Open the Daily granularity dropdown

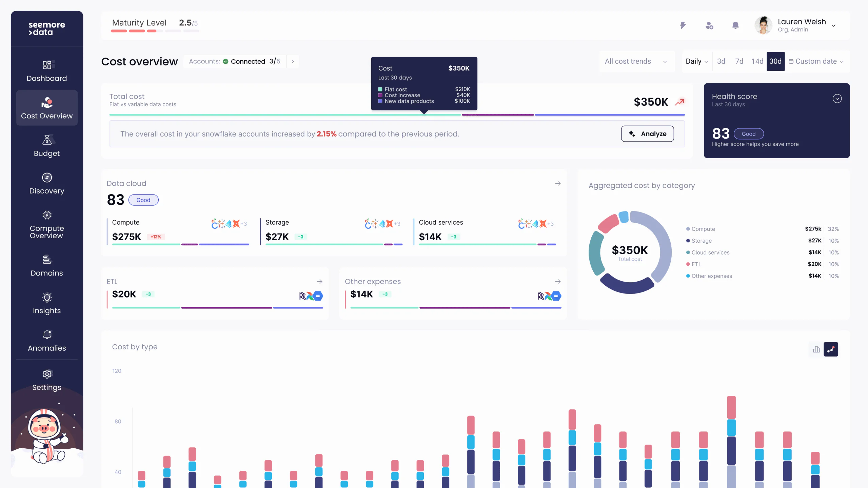pos(697,62)
